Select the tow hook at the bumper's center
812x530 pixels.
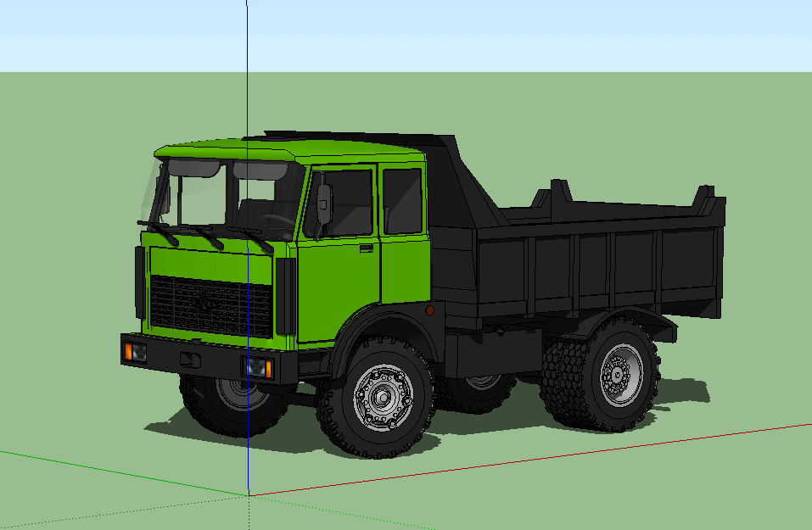[190, 360]
